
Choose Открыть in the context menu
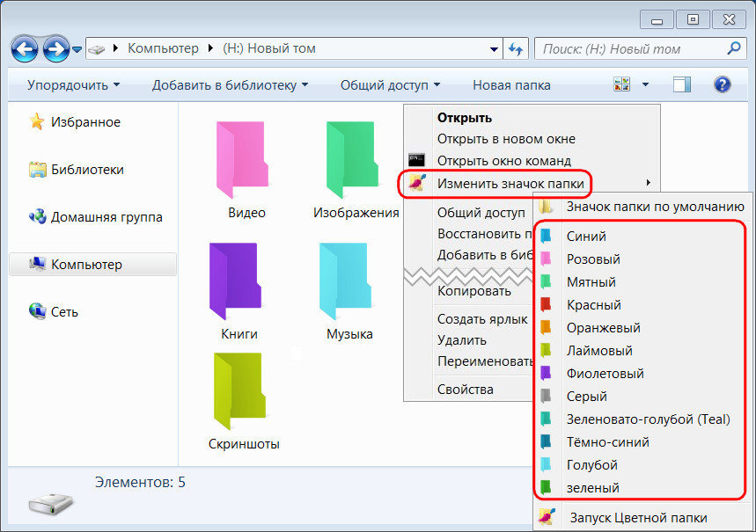coord(465,118)
